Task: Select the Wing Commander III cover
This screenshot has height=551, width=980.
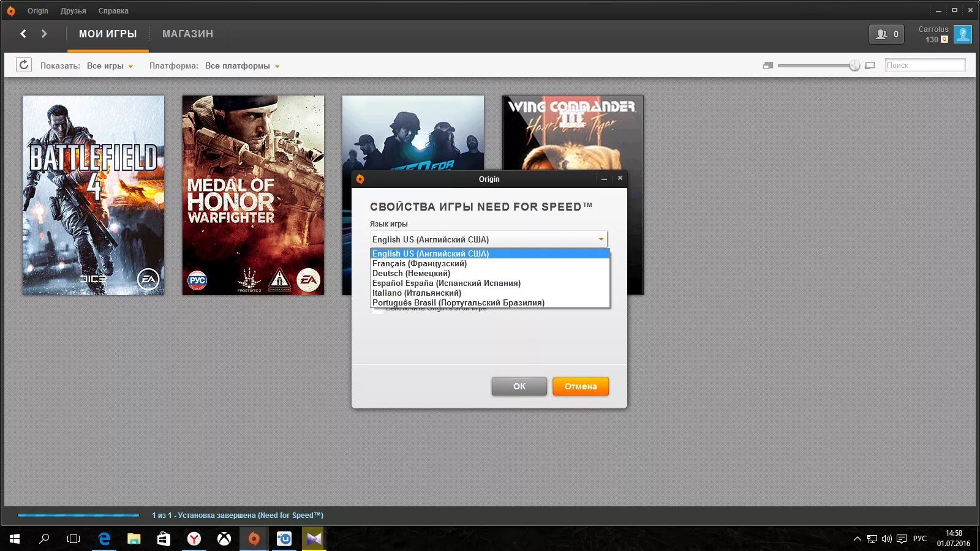Action: click(x=573, y=132)
